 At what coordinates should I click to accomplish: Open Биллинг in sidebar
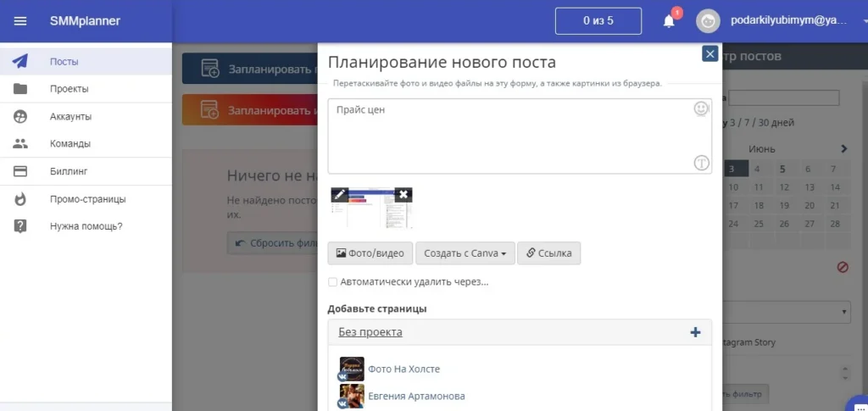pyautogui.click(x=86, y=171)
